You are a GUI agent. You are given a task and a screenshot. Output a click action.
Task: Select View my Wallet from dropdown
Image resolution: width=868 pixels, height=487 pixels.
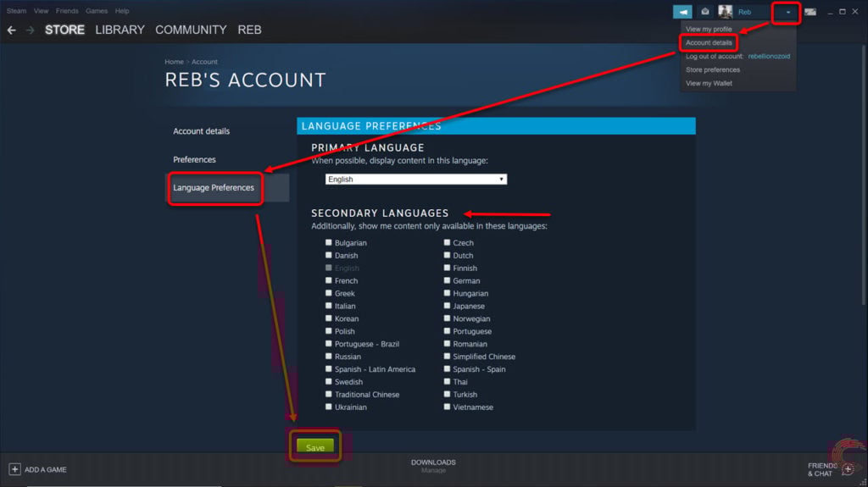[x=709, y=83]
